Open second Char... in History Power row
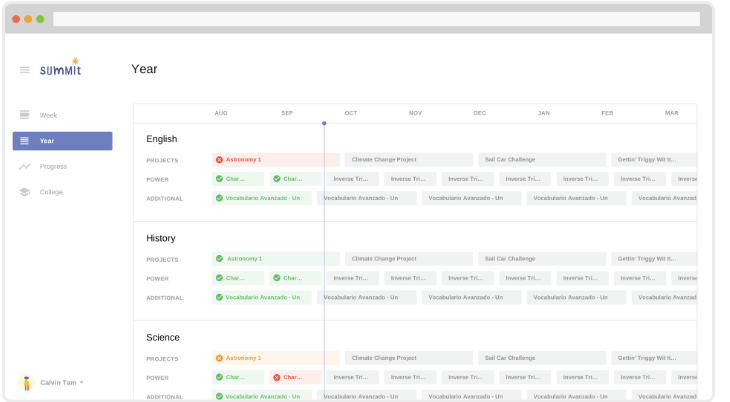 pos(295,278)
